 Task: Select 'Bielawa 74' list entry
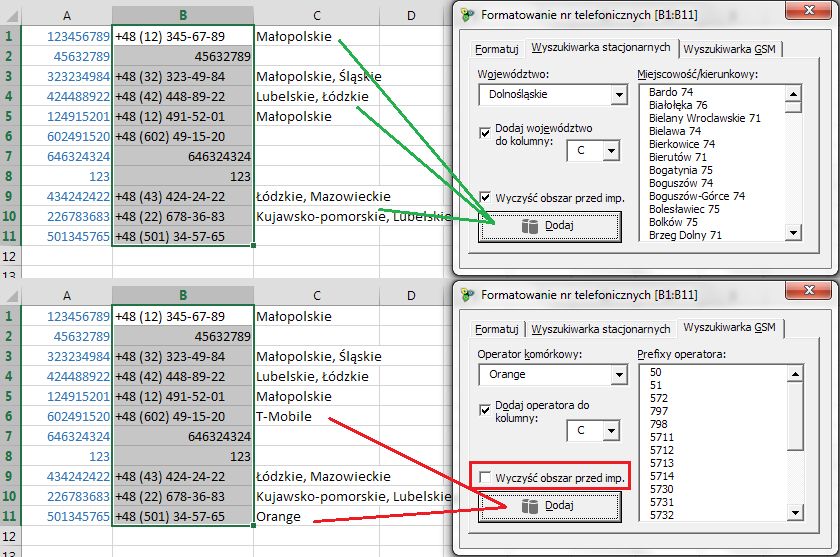click(x=674, y=131)
